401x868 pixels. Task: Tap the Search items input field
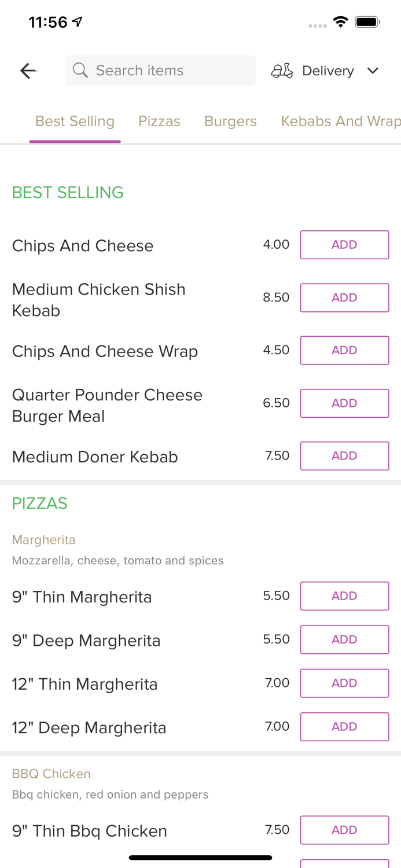tap(160, 70)
